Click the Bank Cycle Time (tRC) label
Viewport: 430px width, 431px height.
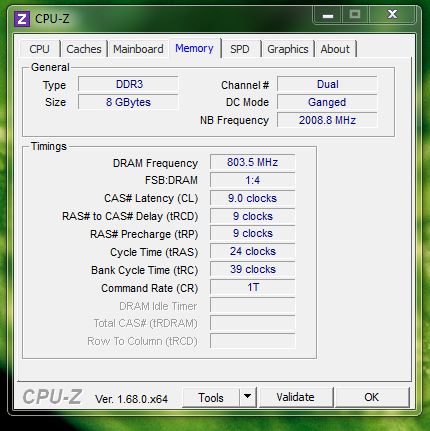tap(145, 270)
